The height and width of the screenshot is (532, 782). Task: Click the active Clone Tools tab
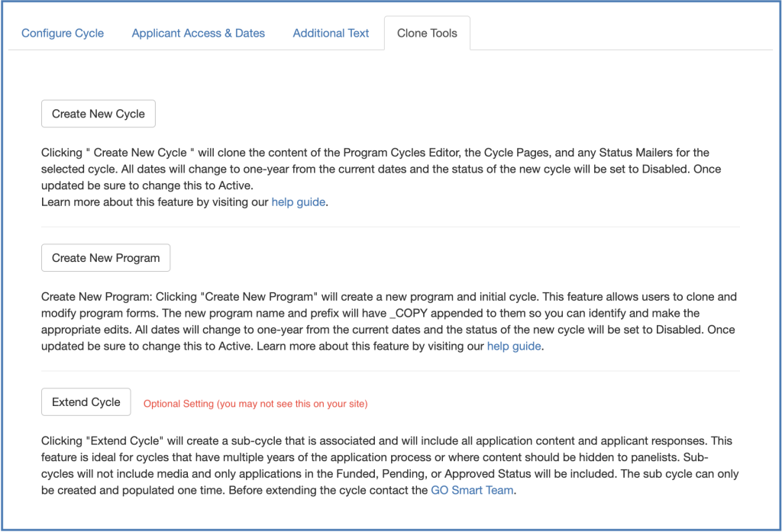click(427, 34)
